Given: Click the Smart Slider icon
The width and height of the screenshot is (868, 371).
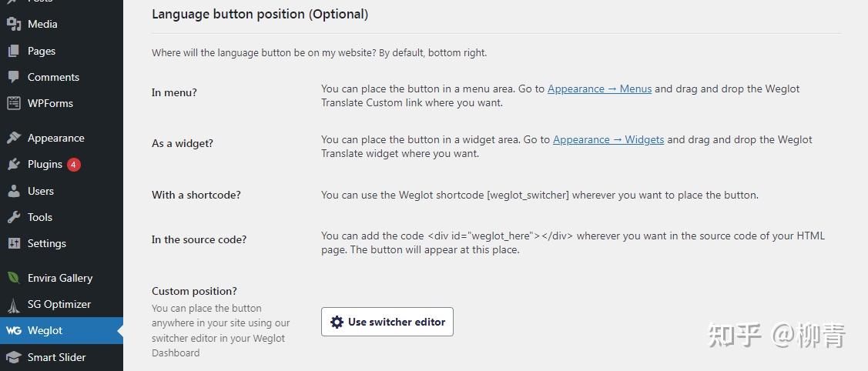Looking at the screenshot, I should (14, 357).
